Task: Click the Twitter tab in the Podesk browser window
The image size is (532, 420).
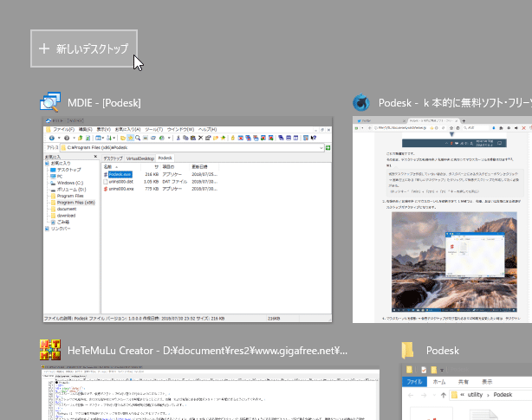Action: tap(380, 120)
